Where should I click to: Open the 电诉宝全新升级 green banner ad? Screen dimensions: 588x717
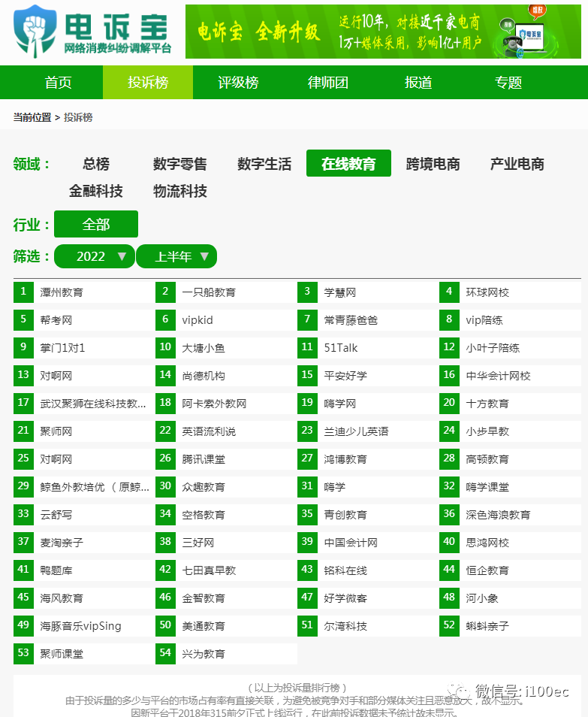pos(383,32)
